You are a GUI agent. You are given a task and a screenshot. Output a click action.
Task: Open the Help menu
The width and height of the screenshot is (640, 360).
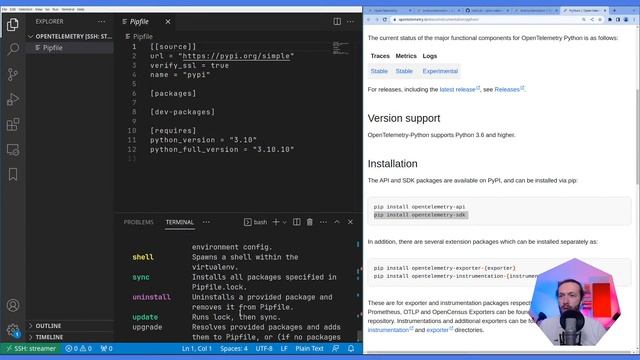(x=81, y=9)
